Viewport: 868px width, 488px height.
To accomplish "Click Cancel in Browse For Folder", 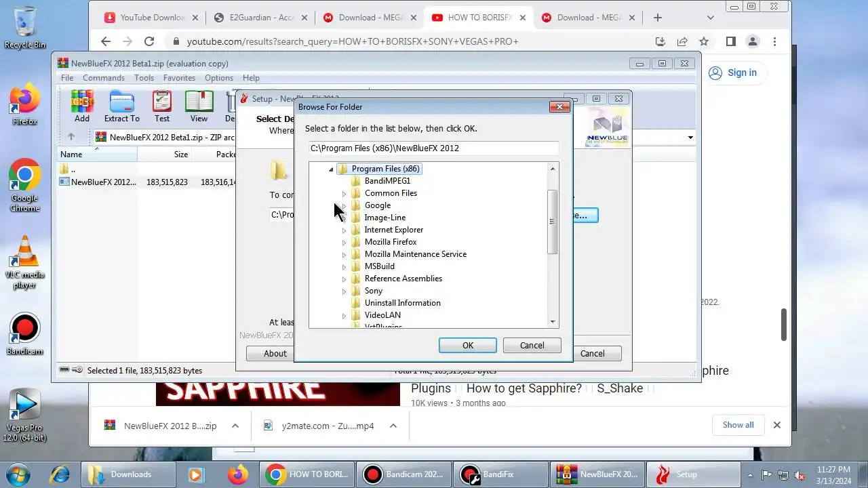I will [532, 346].
